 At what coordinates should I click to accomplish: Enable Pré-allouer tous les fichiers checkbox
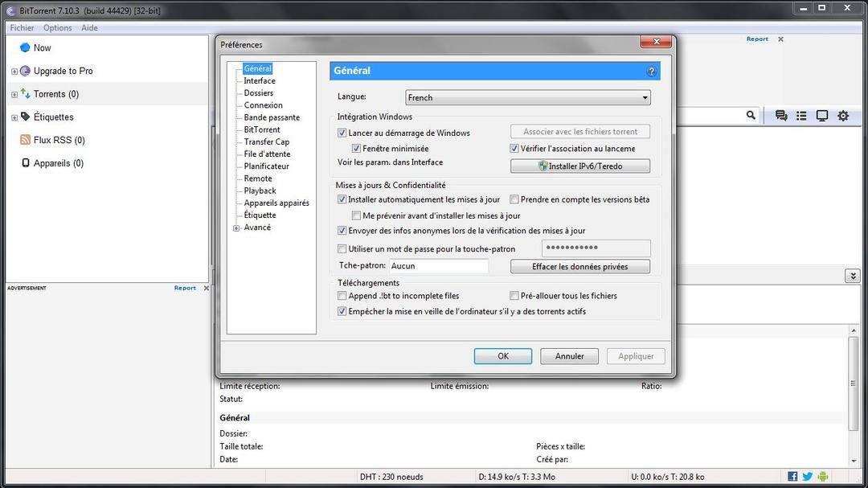click(x=514, y=296)
